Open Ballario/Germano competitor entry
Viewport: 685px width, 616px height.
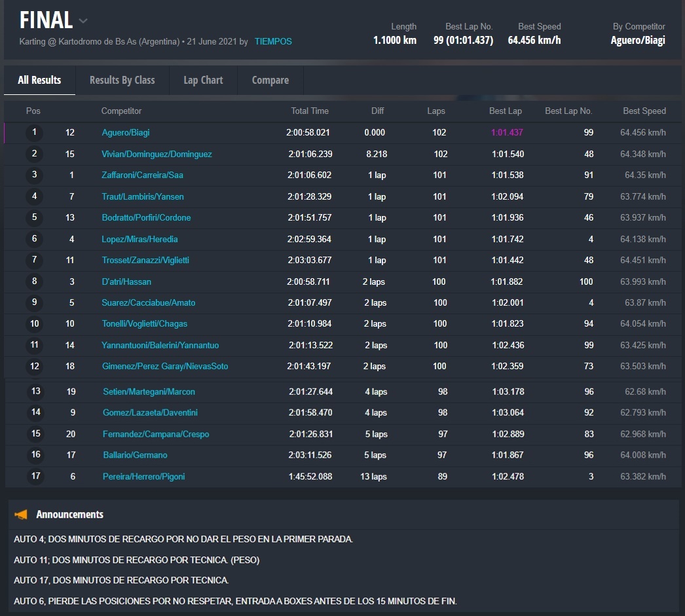135,455
